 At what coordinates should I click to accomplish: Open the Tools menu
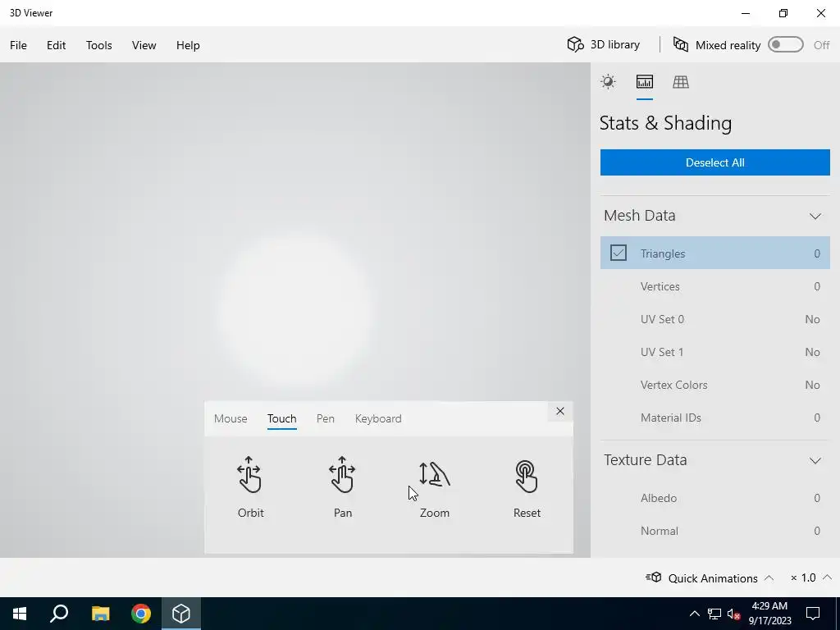99,45
